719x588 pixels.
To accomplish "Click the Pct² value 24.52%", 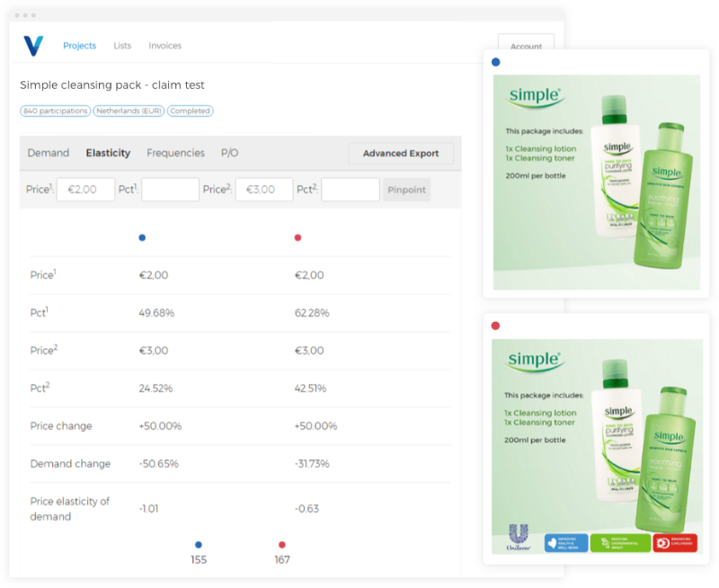I will (155, 388).
